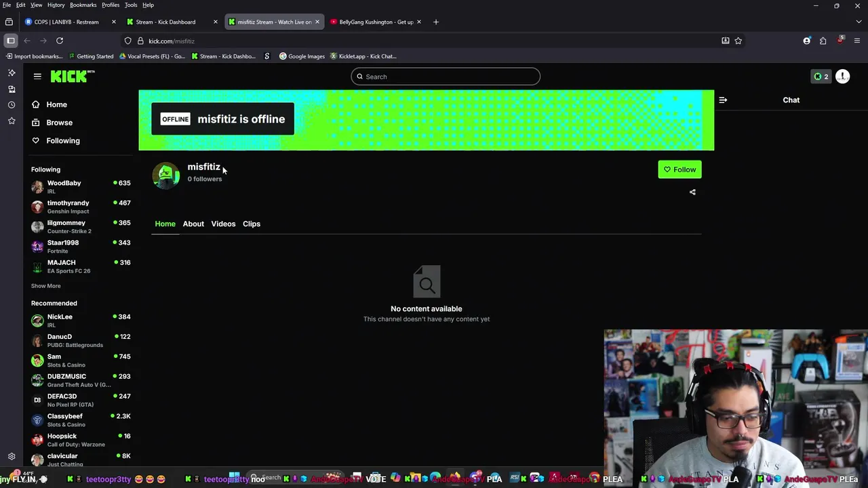Click the Kick logo
Screen dimensions: 868x488
pyautogui.click(x=72, y=76)
